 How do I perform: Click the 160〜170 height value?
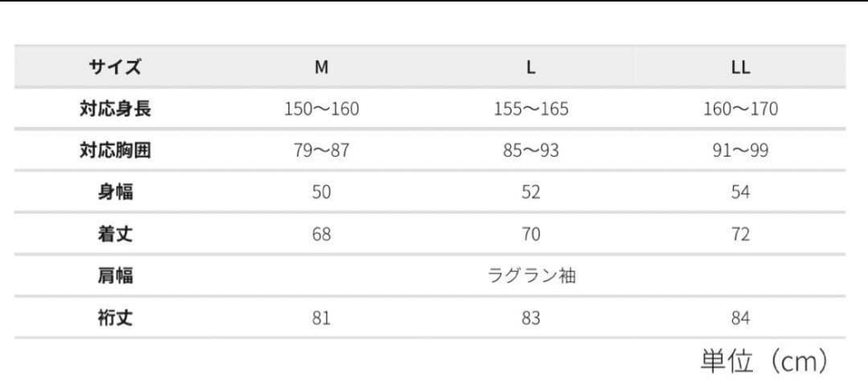tap(740, 109)
